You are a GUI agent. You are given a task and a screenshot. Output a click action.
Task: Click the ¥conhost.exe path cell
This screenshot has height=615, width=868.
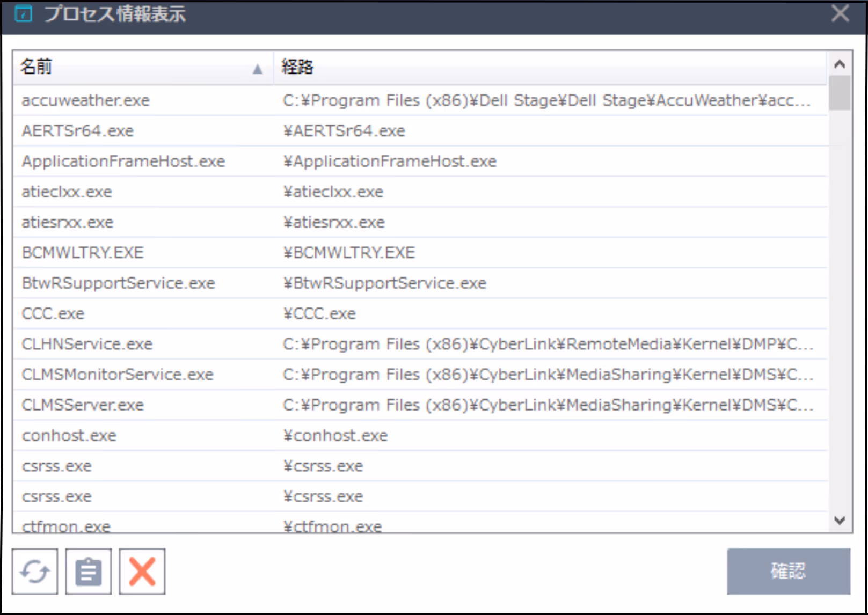click(x=551, y=436)
